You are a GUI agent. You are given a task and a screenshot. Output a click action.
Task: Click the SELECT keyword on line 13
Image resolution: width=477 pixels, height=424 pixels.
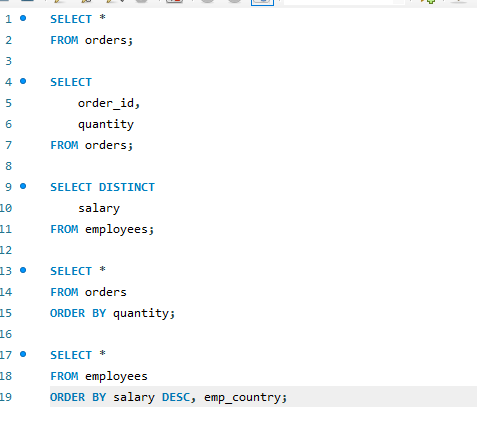coord(71,271)
